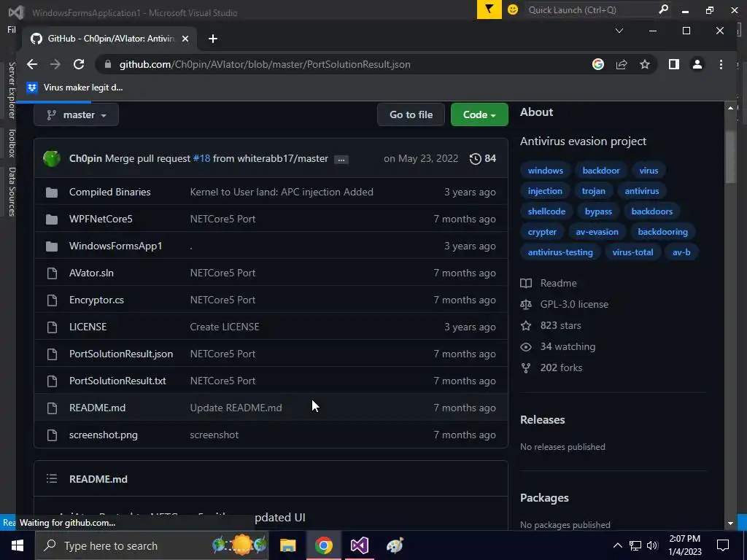Click Ch0pin user avatar
The image size is (747, 560).
(x=52, y=158)
